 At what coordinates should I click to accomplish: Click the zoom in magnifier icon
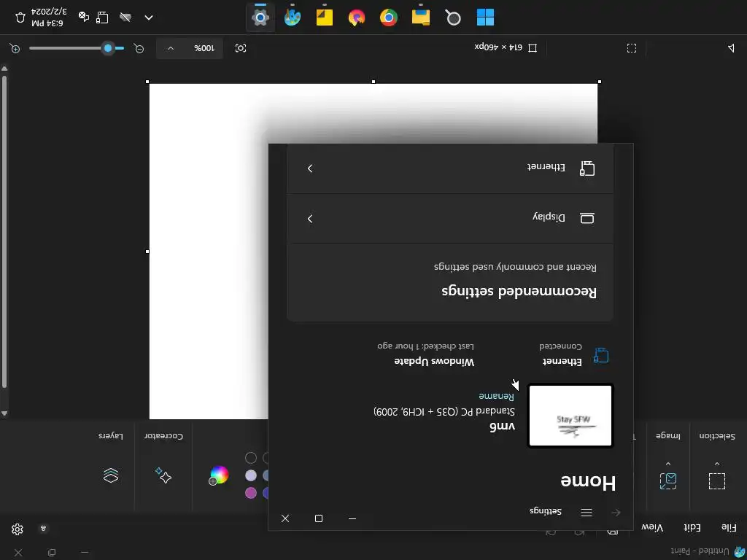point(15,48)
